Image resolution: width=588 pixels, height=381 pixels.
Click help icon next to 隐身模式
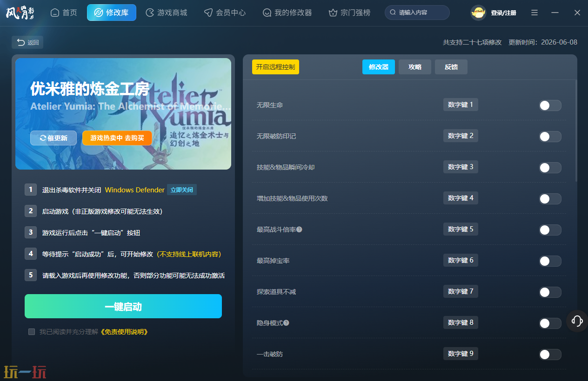tap(286, 323)
